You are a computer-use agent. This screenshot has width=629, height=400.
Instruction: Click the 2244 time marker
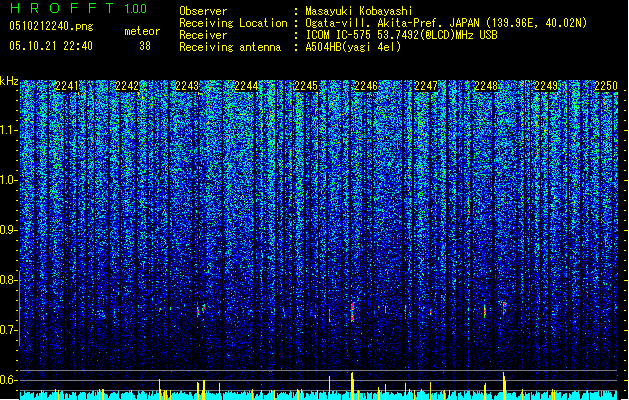point(246,86)
